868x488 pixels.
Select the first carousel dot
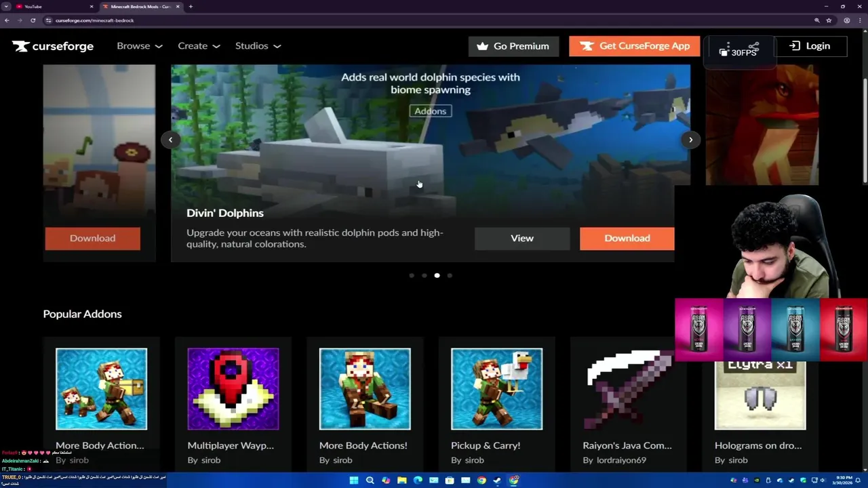[x=412, y=276]
